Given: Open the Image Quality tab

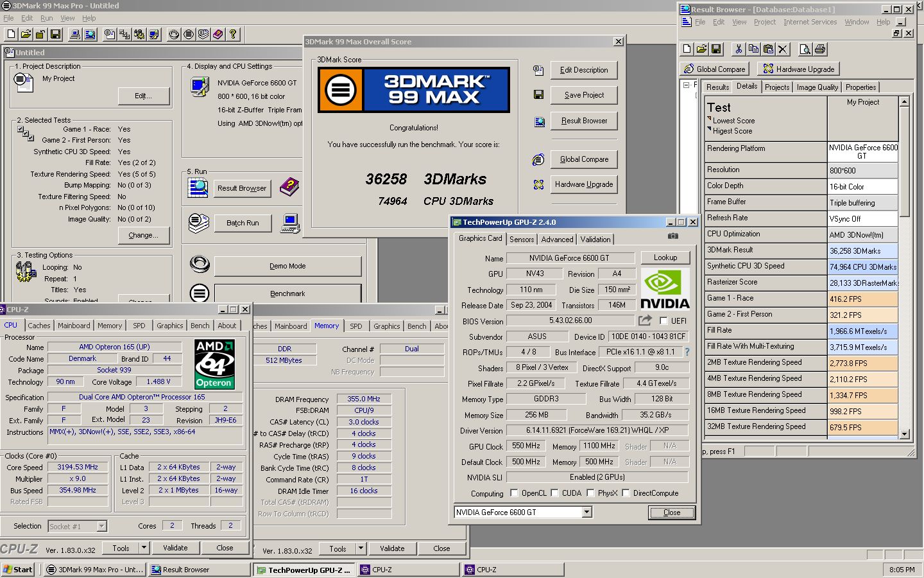Looking at the screenshot, I should pos(817,87).
